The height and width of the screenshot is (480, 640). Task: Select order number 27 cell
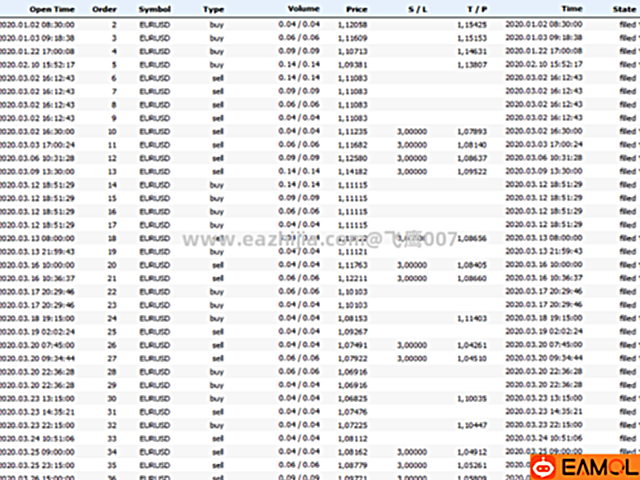[112, 358]
